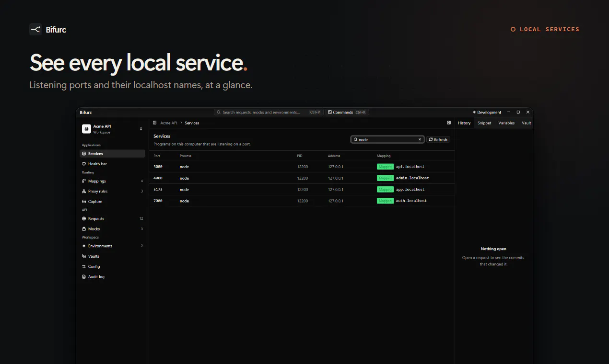
Task: Switch to the History tab
Action: [x=464, y=123]
